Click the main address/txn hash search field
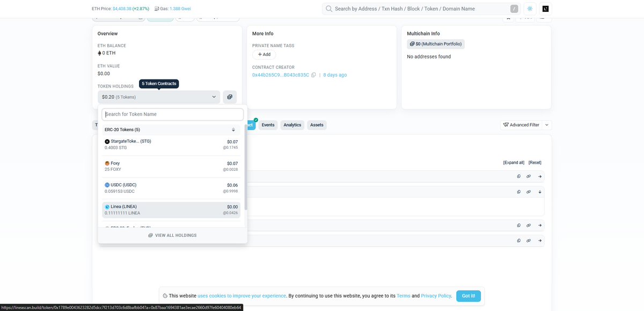Viewport: 644px width, 311px height. [x=420, y=9]
